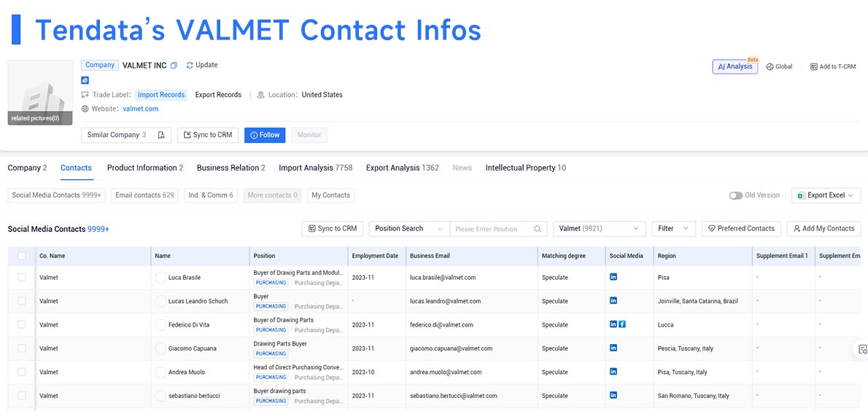Click the Please Enter Position input field

pyautogui.click(x=492, y=229)
